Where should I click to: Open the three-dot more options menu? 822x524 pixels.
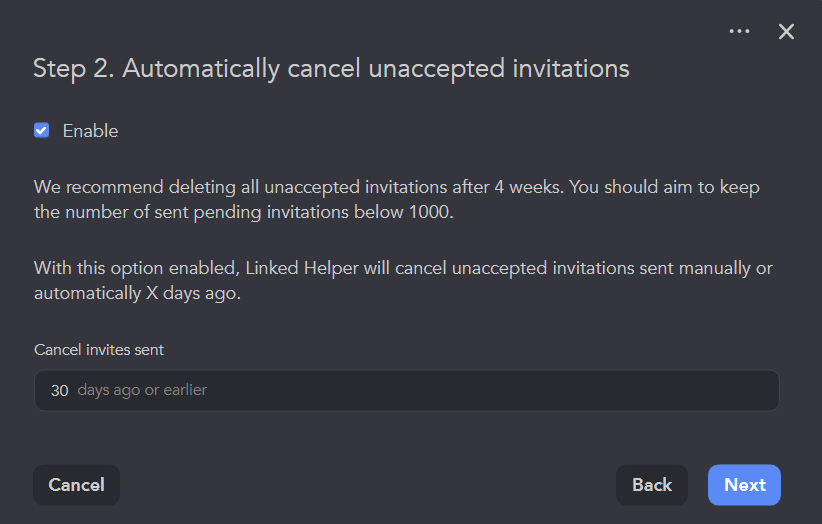(x=739, y=32)
